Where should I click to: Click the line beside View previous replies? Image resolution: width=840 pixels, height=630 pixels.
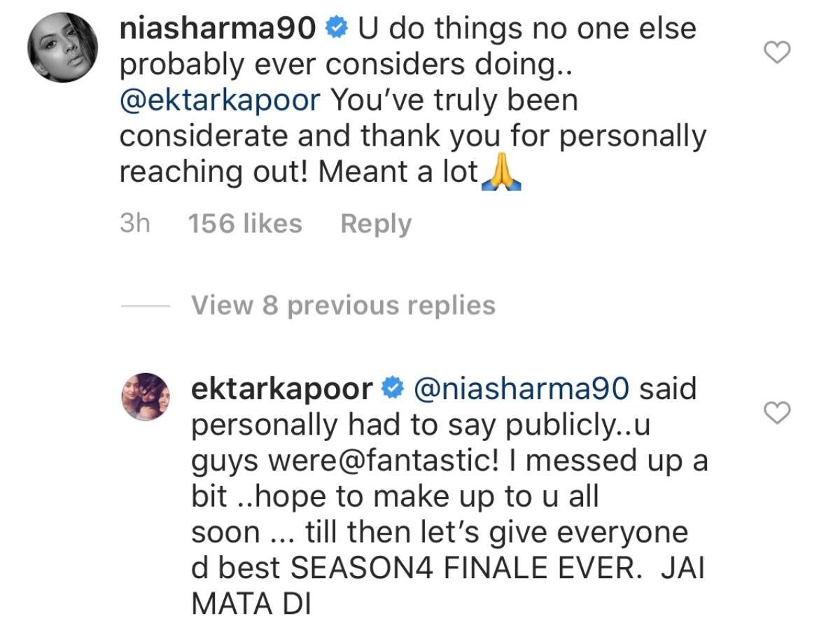coord(144,306)
